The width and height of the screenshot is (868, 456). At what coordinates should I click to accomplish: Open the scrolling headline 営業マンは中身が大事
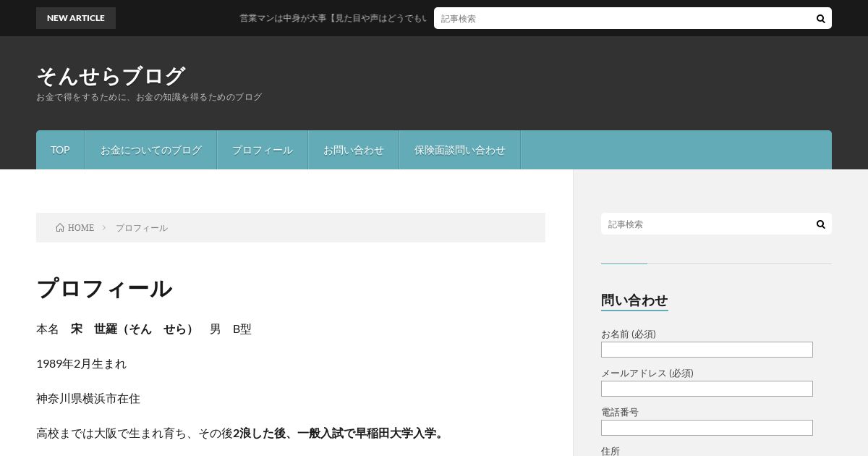333,18
